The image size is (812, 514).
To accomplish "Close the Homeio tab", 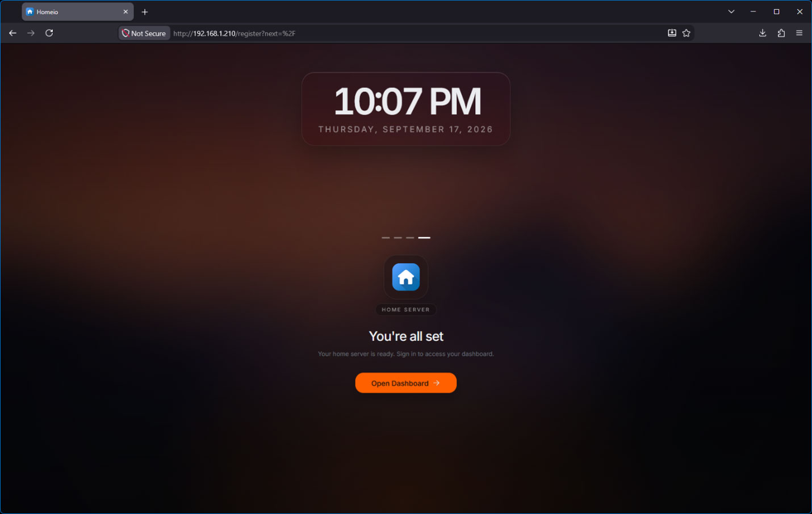I will tap(125, 12).
